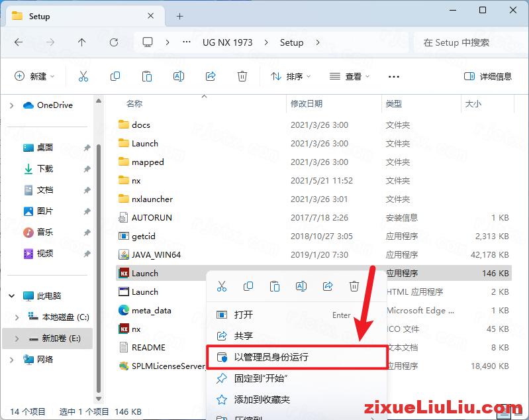
Task: Choose 固定到"开始" in context menu
Action: tap(296, 378)
